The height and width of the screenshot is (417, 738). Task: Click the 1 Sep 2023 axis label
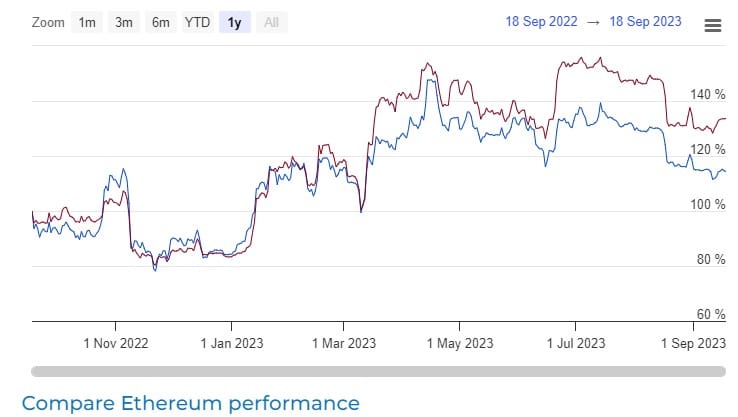click(x=692, y=343)
